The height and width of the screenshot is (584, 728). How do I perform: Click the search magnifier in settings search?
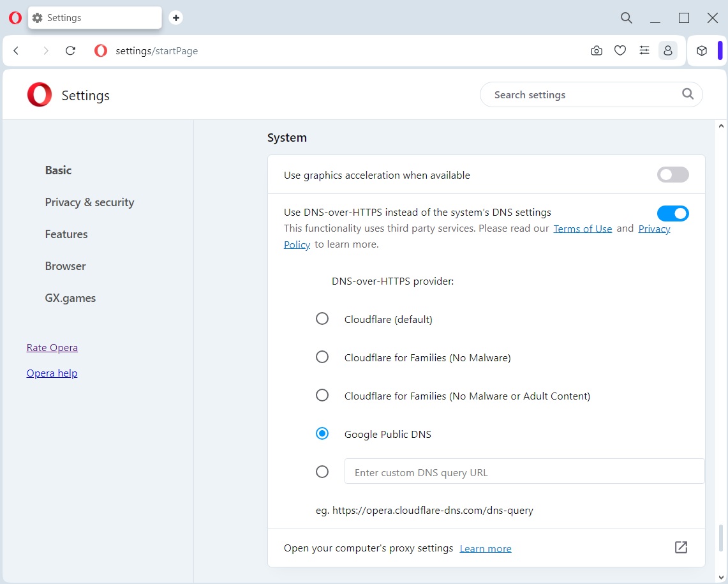[x=688, y=94]
